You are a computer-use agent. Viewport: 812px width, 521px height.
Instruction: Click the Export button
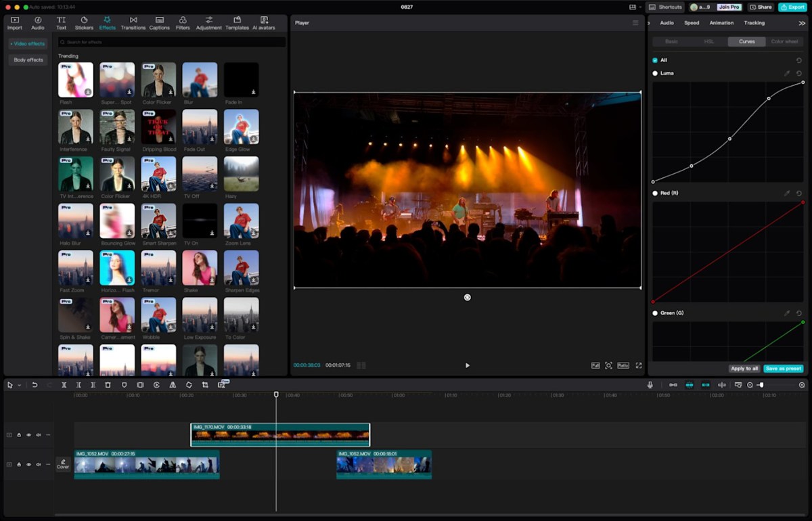coord(792,7)
